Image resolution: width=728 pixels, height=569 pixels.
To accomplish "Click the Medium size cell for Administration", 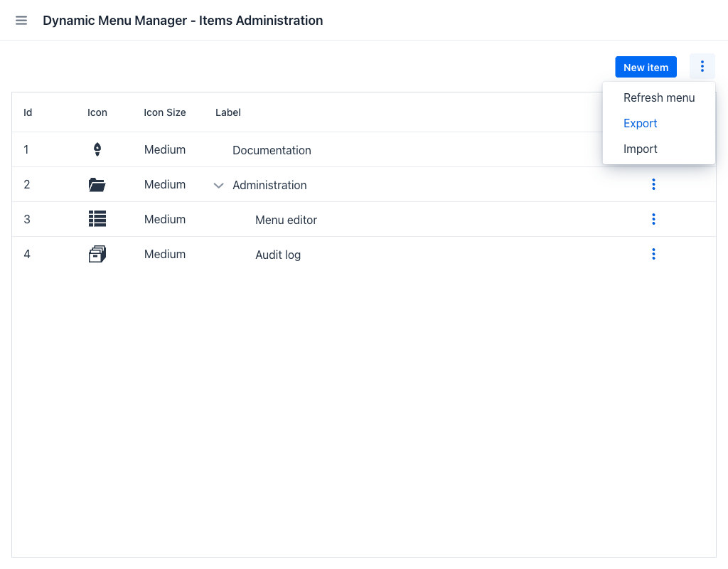I will pos(165,184).
